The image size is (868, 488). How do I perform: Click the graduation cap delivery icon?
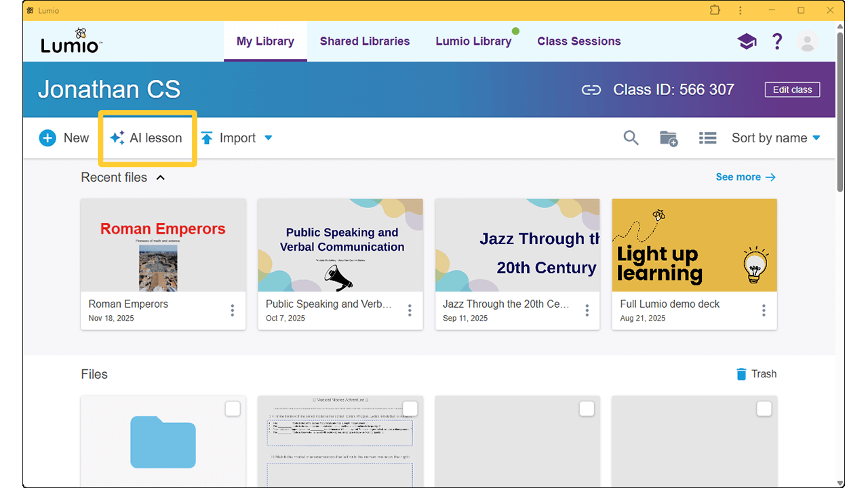747,41
